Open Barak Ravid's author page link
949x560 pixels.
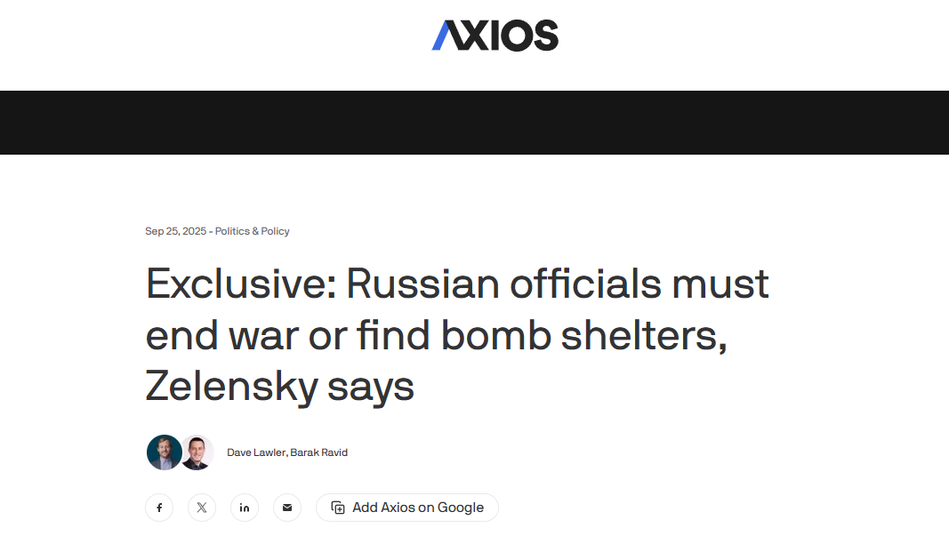pyautogui.click(x=318, y=452)
